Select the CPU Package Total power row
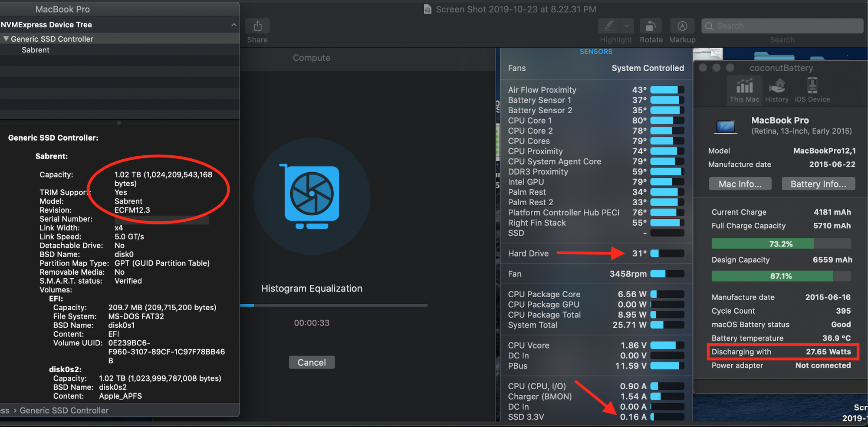Image resolution: width=868 pixels, height=427 pixels. point(596,315)
